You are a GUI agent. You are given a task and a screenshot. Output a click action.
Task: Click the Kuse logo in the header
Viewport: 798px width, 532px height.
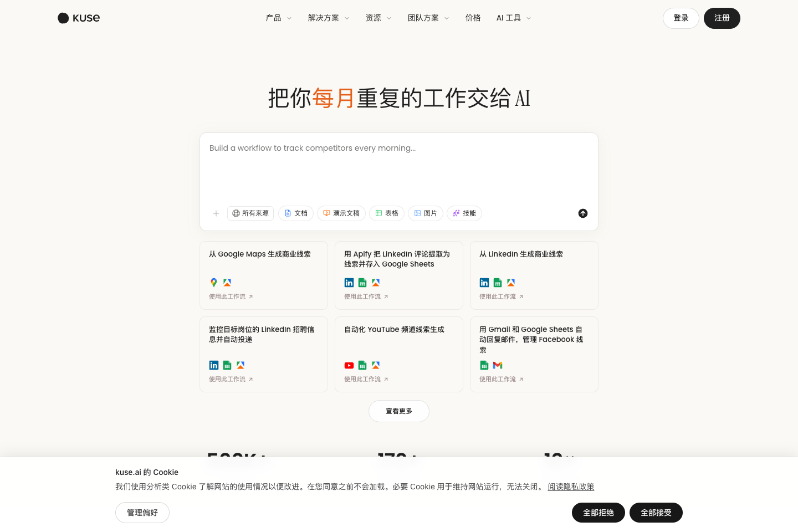pyautogui.click(x=79, y=18)
